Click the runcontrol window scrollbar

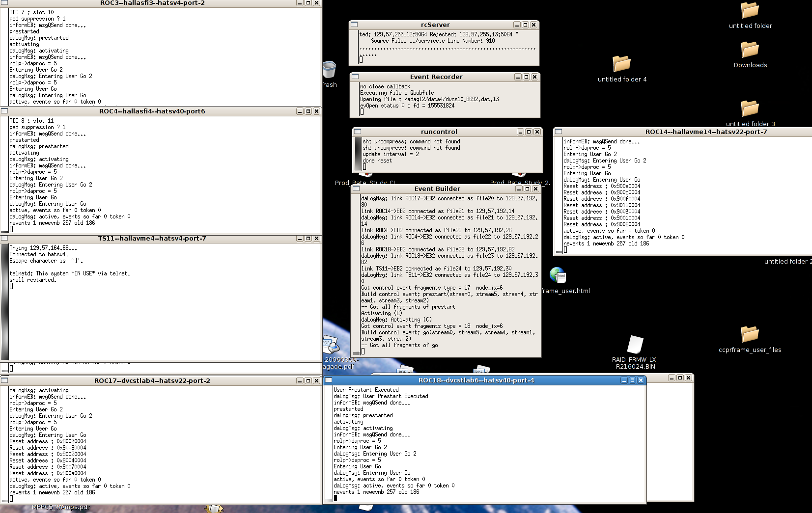[x=358, y=154]
